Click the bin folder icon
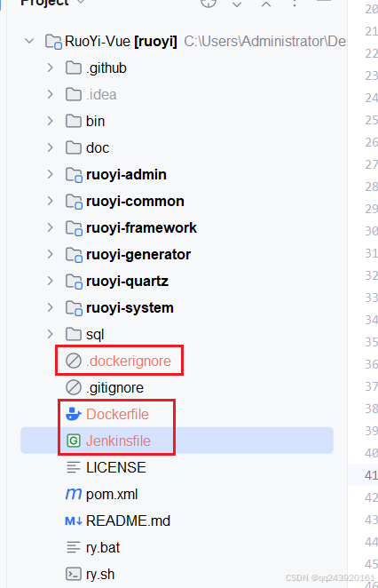The image size is (378, 588). coord(74,121)
